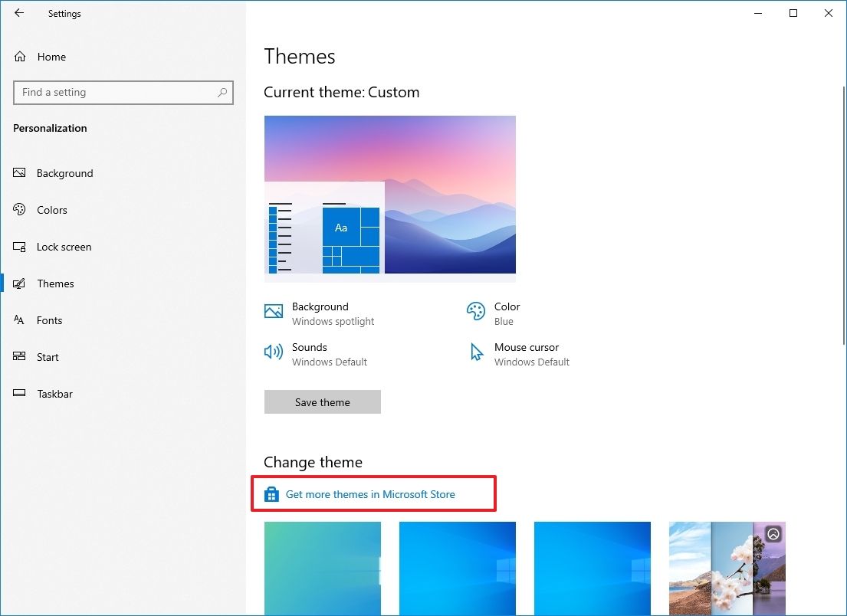Click the back arrow at top left
The image size is (847, 616).
point(19,13)
